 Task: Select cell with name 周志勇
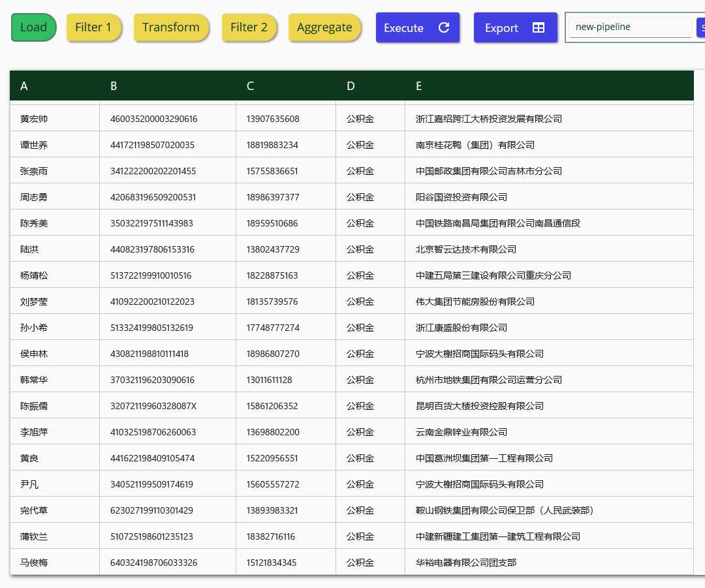55,197
